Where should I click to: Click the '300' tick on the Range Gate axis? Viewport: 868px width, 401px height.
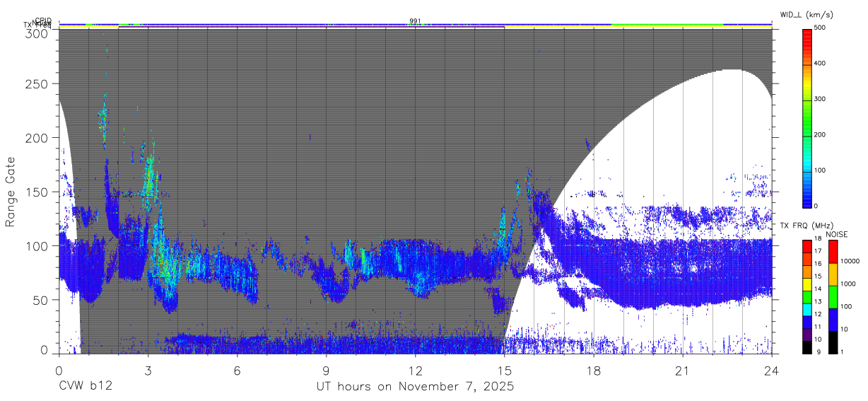pyautogui.click(x=35, y=33)
